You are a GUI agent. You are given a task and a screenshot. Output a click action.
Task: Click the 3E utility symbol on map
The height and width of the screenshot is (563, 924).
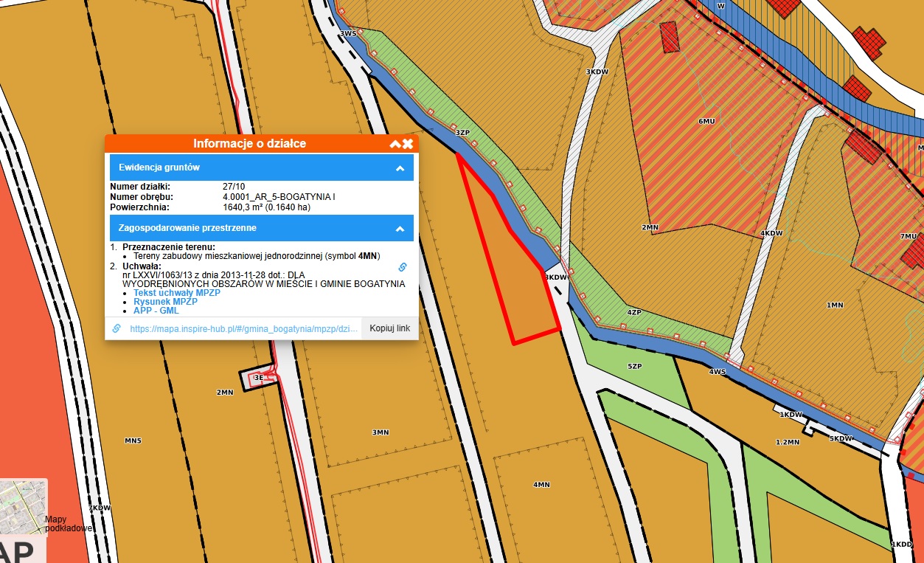point(258,377)
